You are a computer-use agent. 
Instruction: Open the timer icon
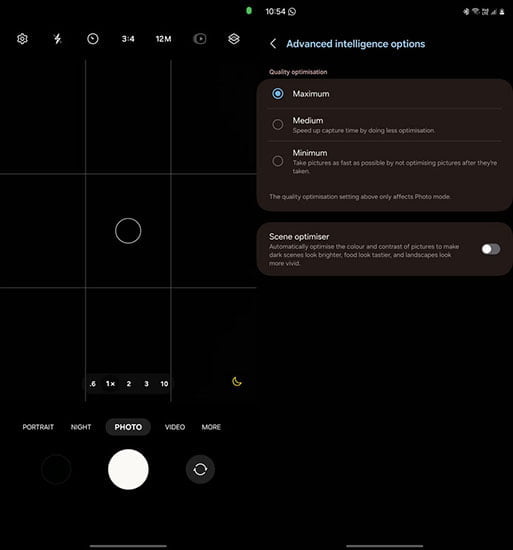point(93,39)
